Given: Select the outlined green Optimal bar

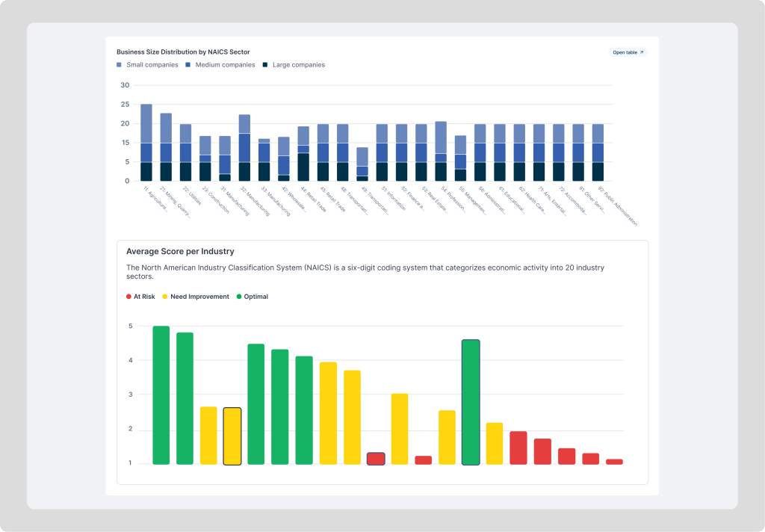Looking at the screenshot, I should click(x=471, y=402).
